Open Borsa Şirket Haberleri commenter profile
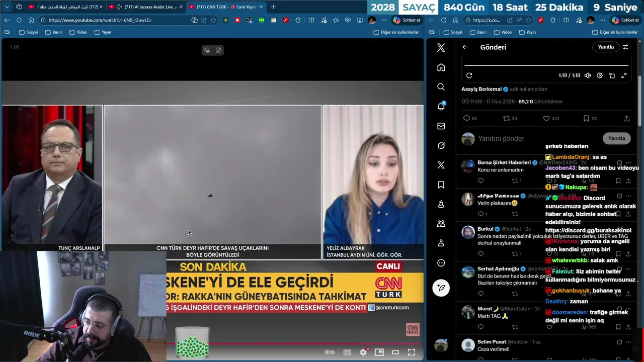This screenshot has height=362, width=644. [504, 162]
